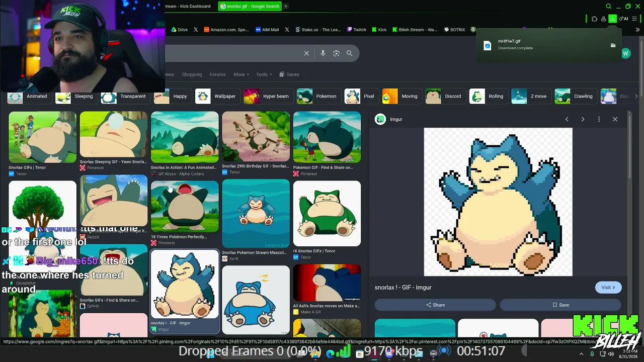This screenshot has width=644, height=362.
Task: Apply the Moving filter chip
Action: [x=401, y=96]
